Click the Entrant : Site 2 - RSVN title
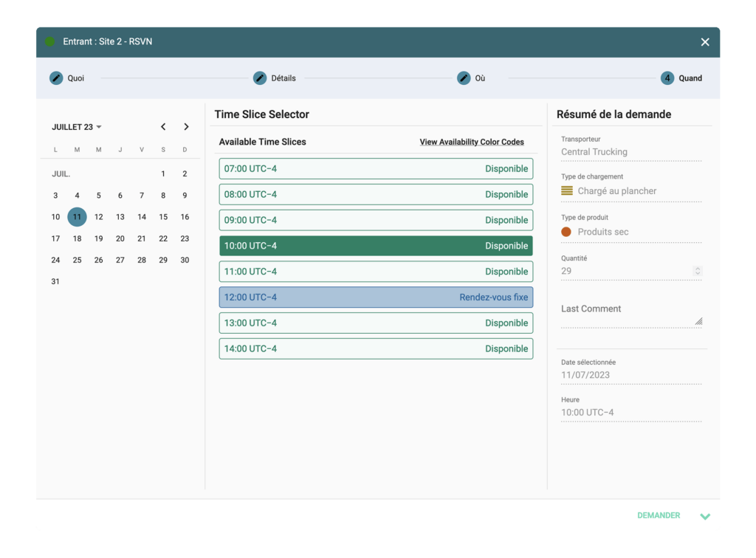 point(108,42)
